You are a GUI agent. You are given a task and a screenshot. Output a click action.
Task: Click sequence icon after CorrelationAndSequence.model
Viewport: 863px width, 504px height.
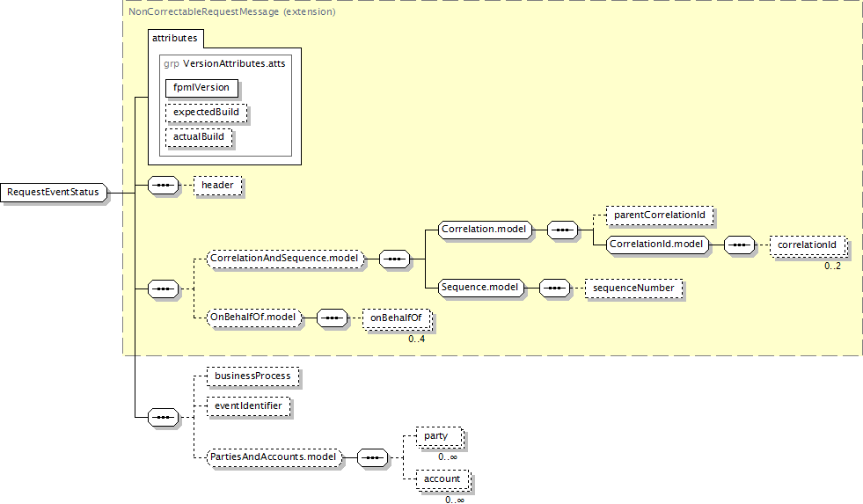393,259
